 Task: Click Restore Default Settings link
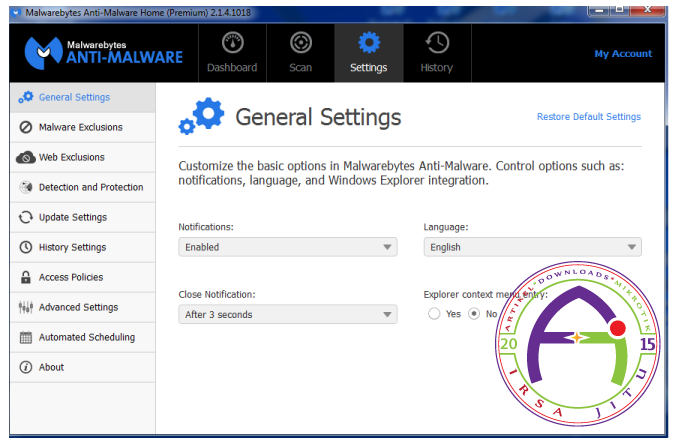click(x=589, y=117)
